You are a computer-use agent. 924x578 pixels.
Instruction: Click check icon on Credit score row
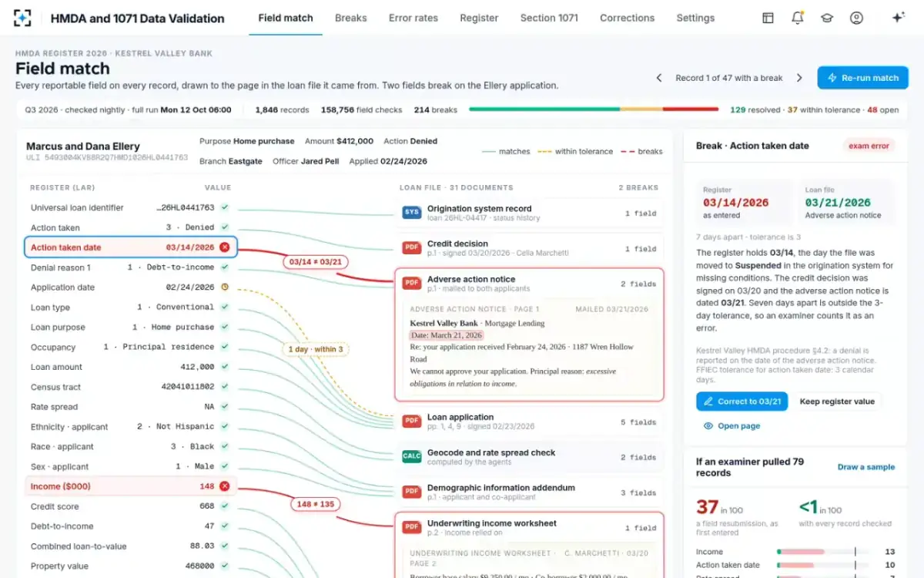(225, 506)
